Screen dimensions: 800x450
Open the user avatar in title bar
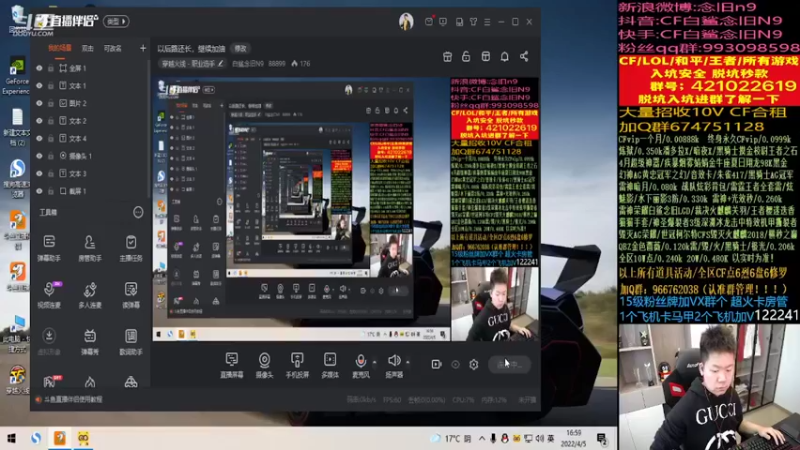pos(406,22)
